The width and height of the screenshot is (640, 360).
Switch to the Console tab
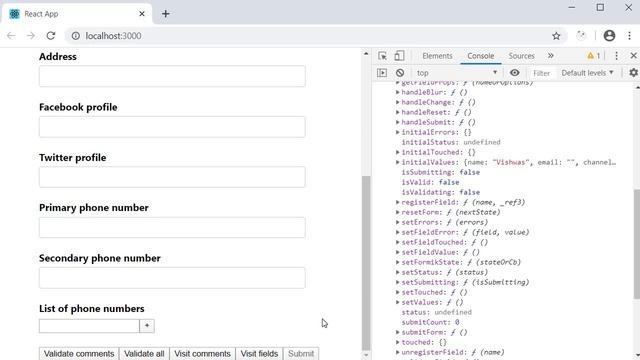480,56
